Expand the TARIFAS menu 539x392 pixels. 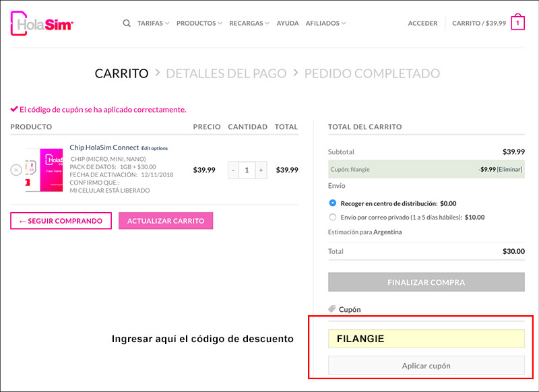(x=154, y=24)
